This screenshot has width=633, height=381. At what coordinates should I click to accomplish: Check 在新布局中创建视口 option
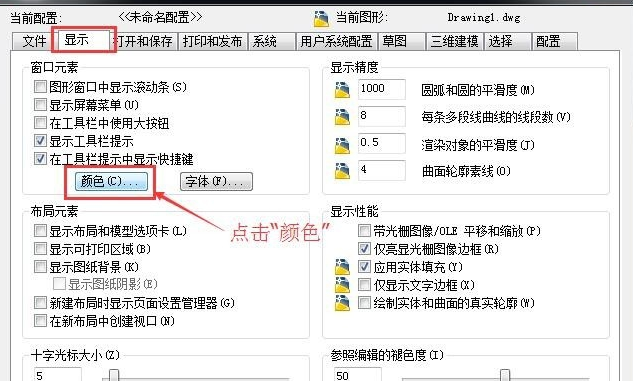coord(40,320)
